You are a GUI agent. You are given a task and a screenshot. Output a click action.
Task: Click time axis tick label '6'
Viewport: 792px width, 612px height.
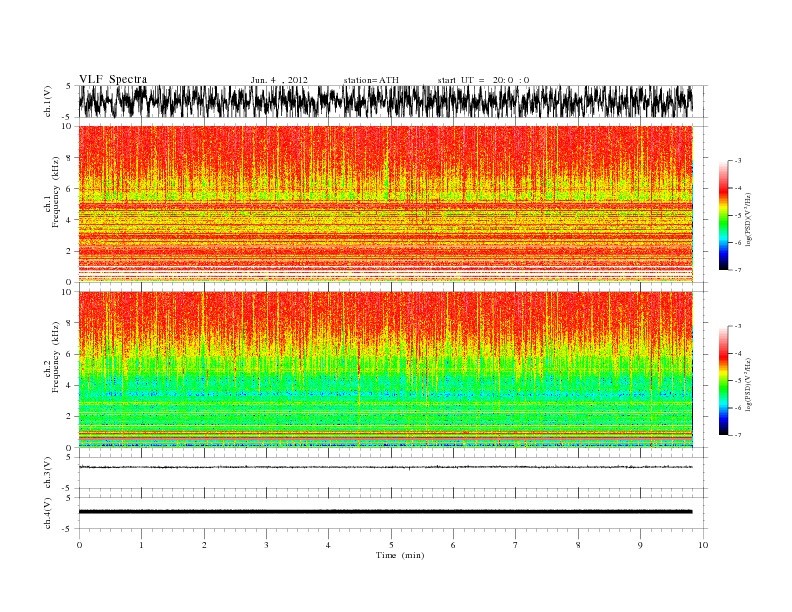pos(453,545)
